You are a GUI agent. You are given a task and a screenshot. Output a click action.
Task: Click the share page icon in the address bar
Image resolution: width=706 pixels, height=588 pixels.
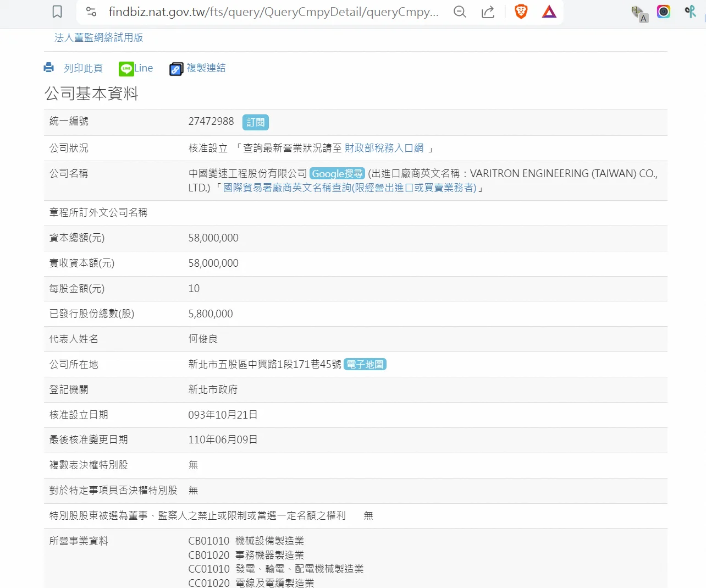[488, 12]
